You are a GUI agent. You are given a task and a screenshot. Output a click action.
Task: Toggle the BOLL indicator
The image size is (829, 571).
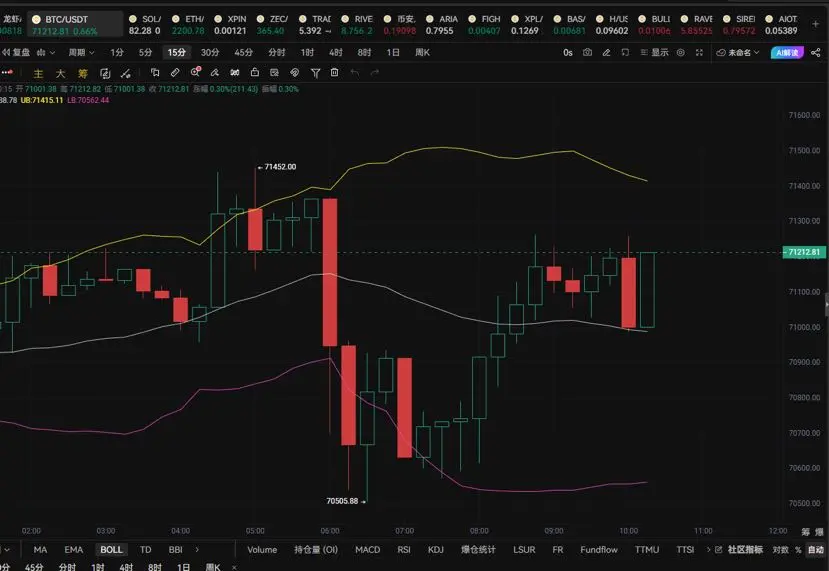(112, 550)
